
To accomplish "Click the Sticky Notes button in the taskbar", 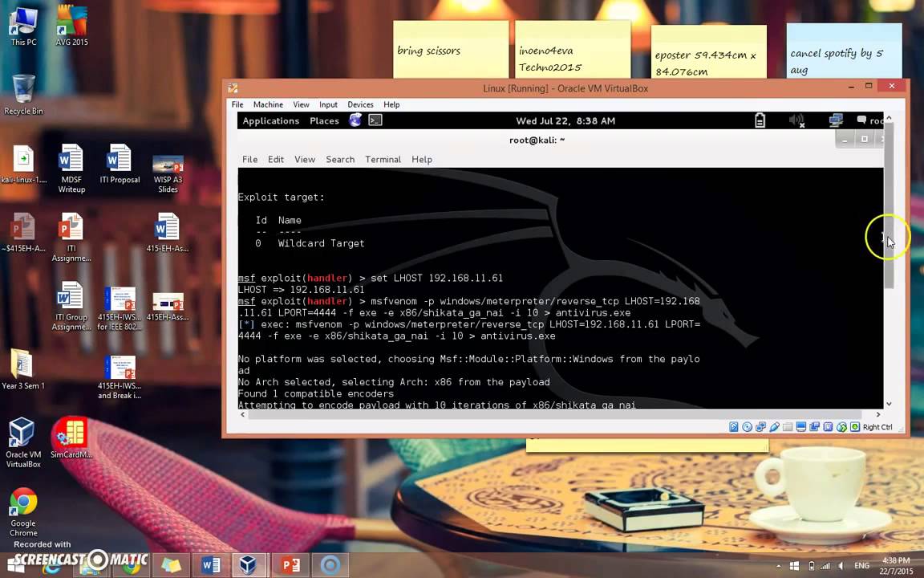I will coord(170,565).
